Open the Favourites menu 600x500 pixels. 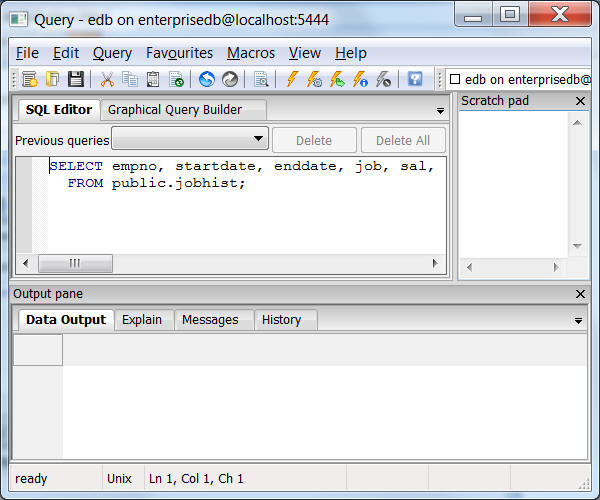[179, 53]
